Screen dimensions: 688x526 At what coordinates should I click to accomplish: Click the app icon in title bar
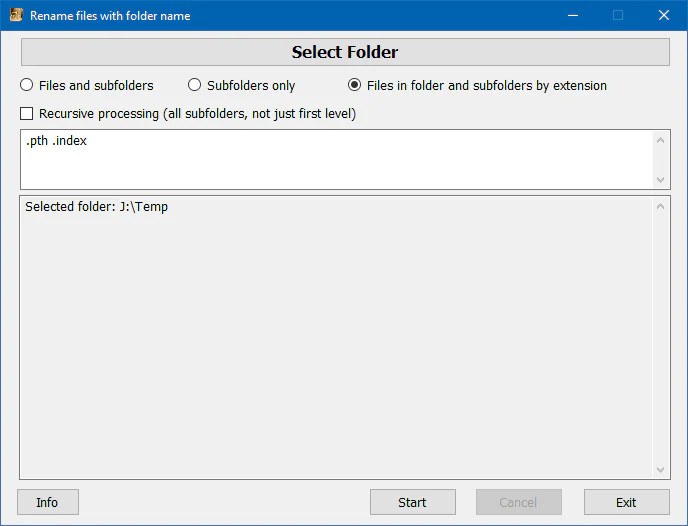(16, 15)
